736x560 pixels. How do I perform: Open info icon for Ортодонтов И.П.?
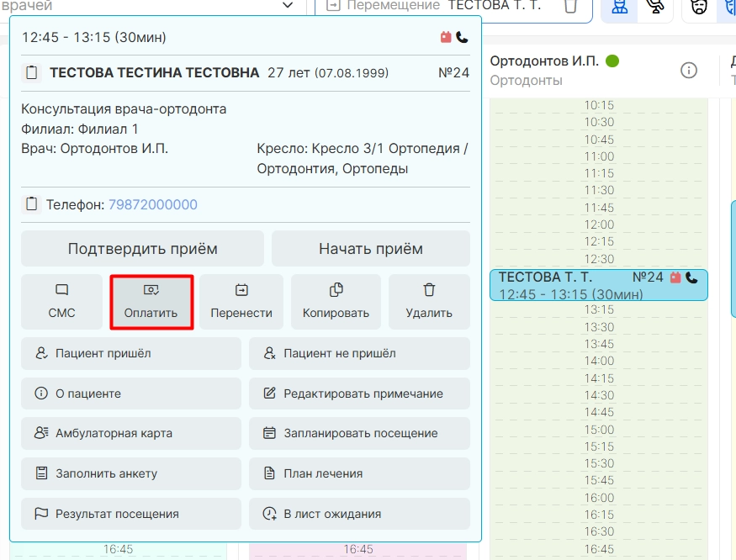689,71
